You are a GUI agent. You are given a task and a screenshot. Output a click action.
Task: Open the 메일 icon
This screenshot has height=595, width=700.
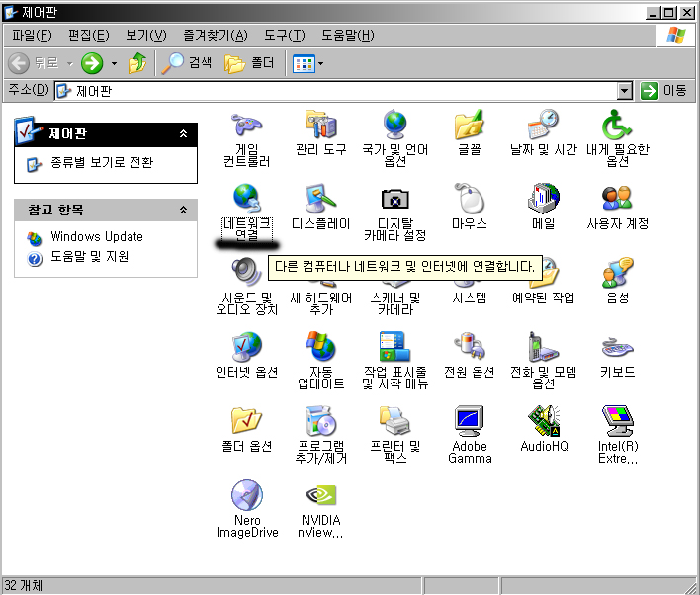[544, 199]
